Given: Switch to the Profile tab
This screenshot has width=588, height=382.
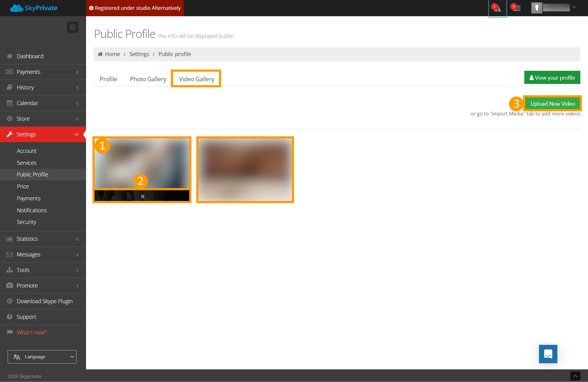Looking at the screenshot, I should pos(108,79).
